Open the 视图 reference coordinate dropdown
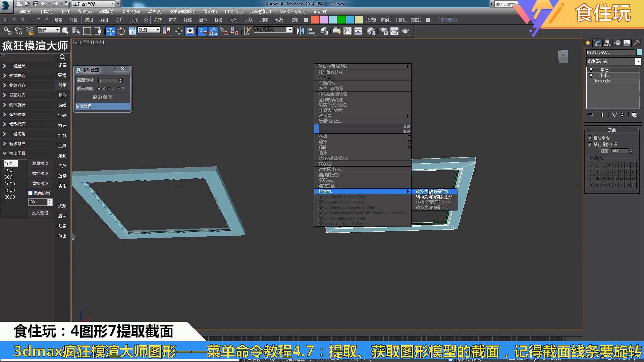Screen dimensions: 644x362 [158, 29]
